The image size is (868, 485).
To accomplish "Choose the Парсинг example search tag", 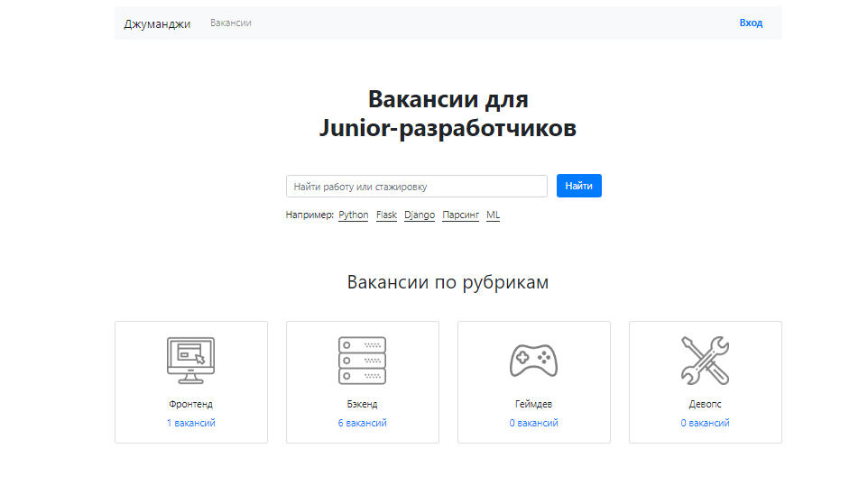I will click(x=460, y=215).
